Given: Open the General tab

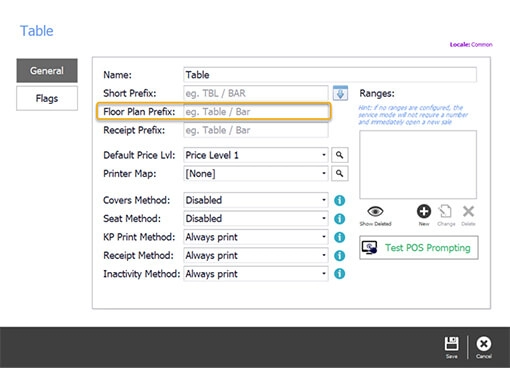Looking at the screenshot, I should click(x=47, y=71).
